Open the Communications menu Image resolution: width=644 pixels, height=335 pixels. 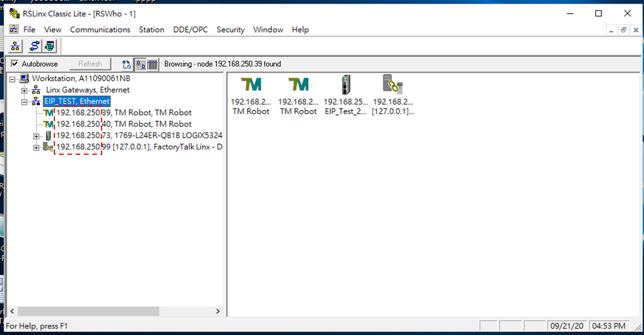click(x=100, y=30)
